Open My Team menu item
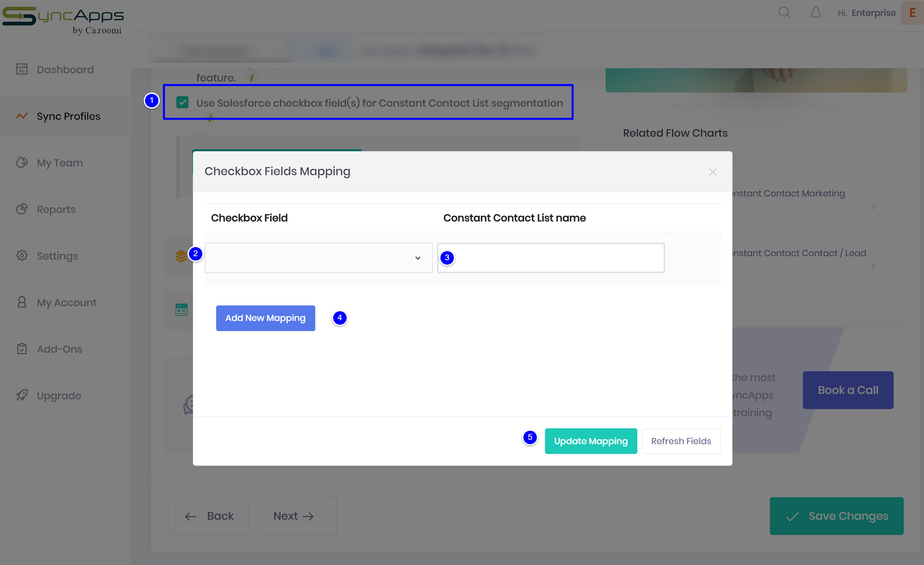Viewport: 924px width, 565px height. [x=65, y=163]
